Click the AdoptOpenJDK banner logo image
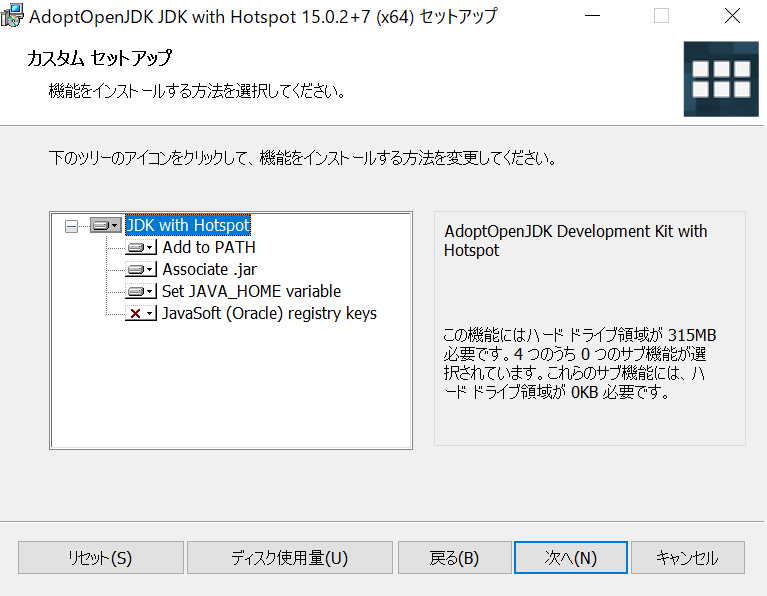 (x=721, y=79)
